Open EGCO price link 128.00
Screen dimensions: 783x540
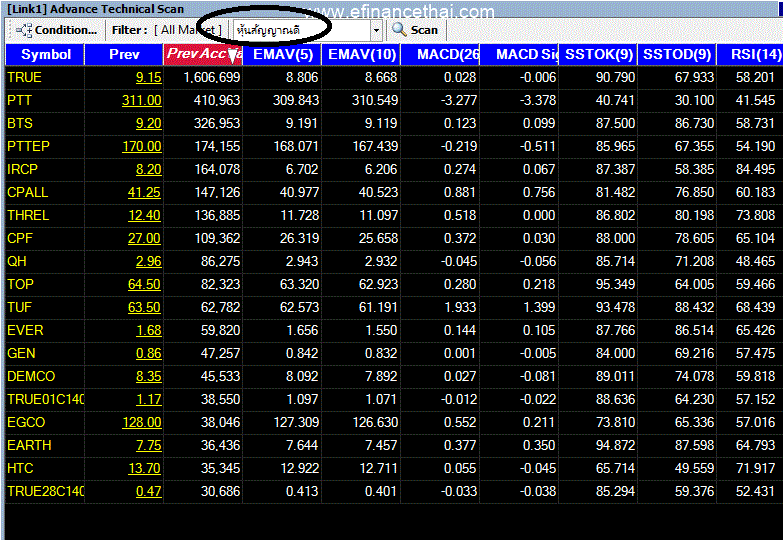(142, 423)
